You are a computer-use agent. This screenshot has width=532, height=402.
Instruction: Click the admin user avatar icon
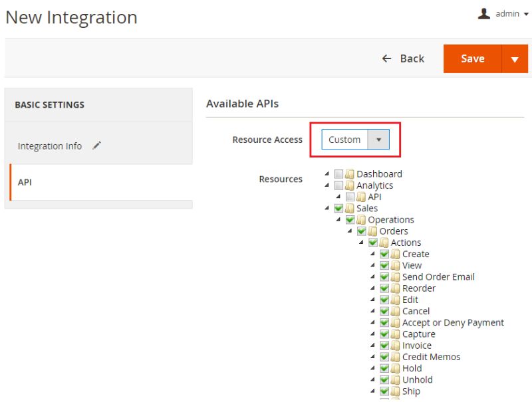tap(484, 13)
